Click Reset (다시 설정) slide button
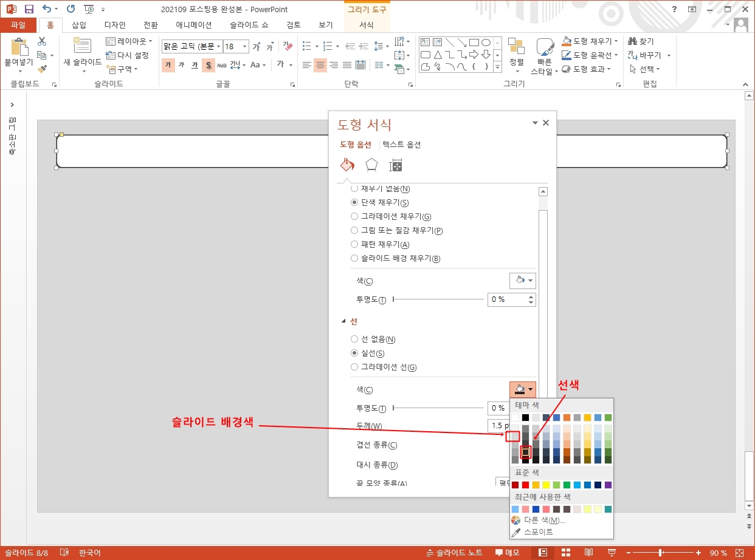 pos(128,55)
